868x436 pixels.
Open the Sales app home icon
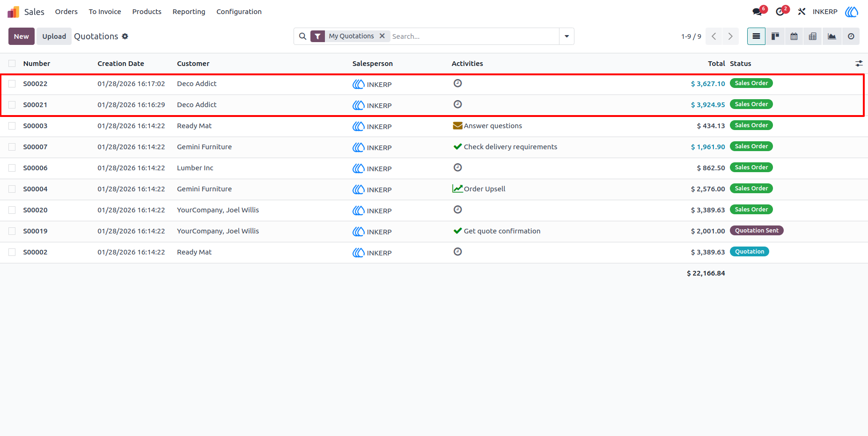click(x=14, y=12)
